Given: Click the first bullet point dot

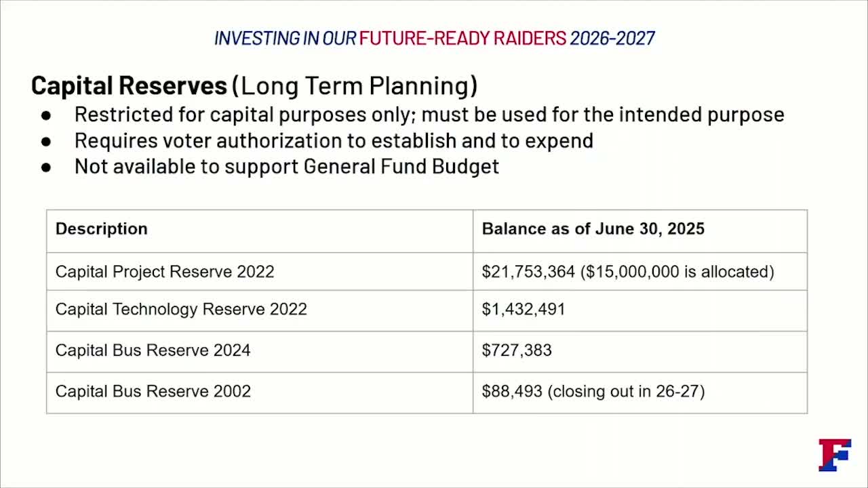Looking at the screenshot, I should pos(46,115).
